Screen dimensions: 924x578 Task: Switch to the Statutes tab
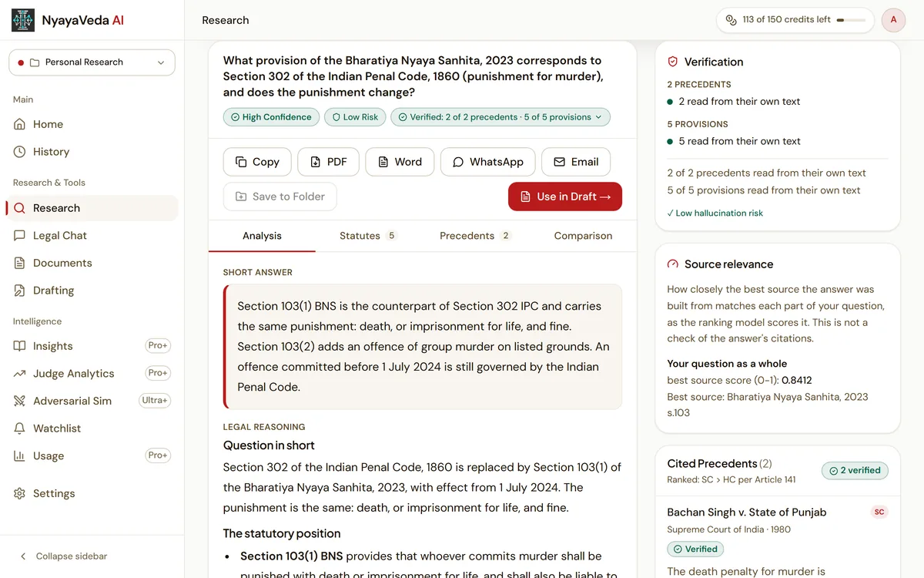tap(368, 236)
